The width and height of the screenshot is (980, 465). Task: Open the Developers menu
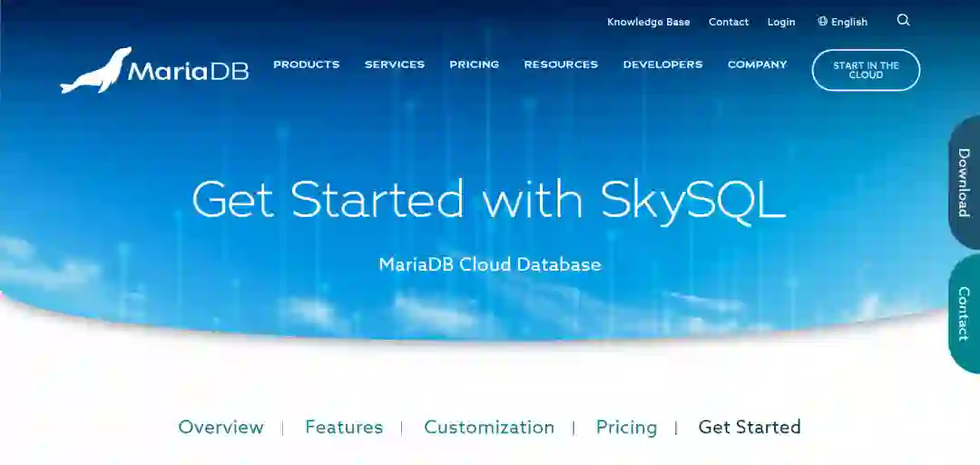coord(662,64)
